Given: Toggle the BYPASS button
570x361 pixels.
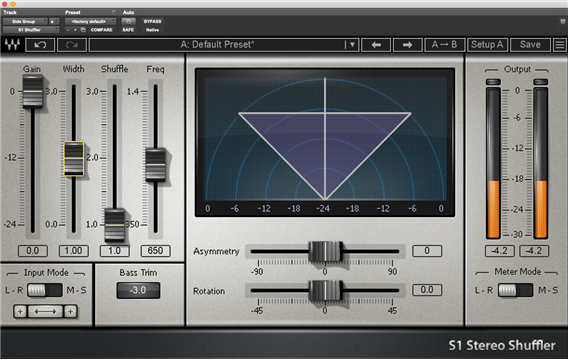Looking at the screenshot, I should (152, 21).
